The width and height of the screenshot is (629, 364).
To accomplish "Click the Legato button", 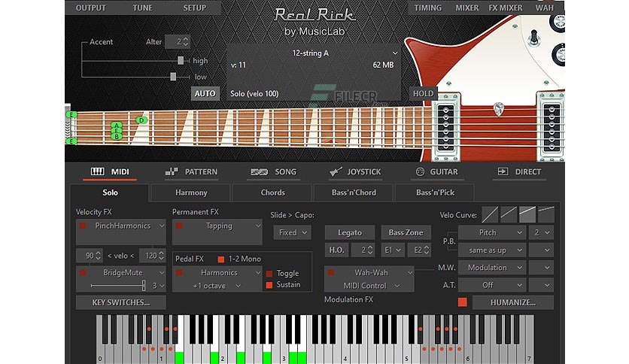I will click(350, 232).
